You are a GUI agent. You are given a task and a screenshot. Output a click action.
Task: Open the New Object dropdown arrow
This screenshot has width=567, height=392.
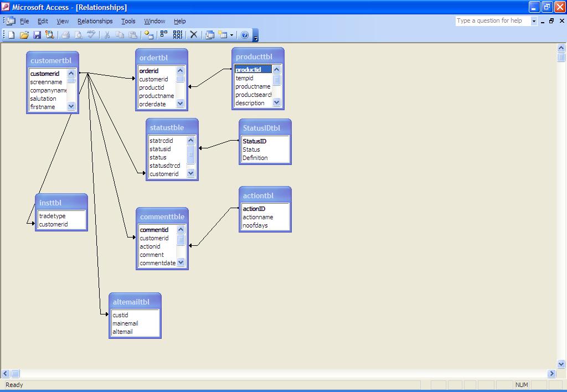click(231, 35)
